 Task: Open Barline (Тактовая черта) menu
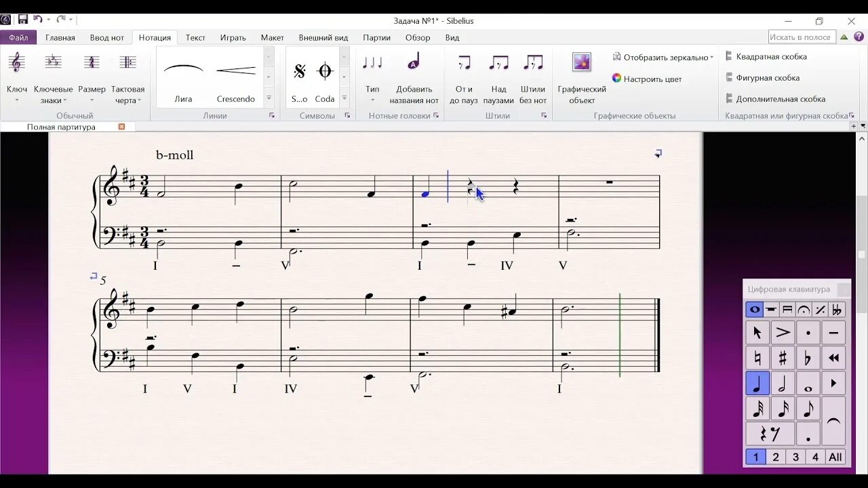click(x=127, y=63)
